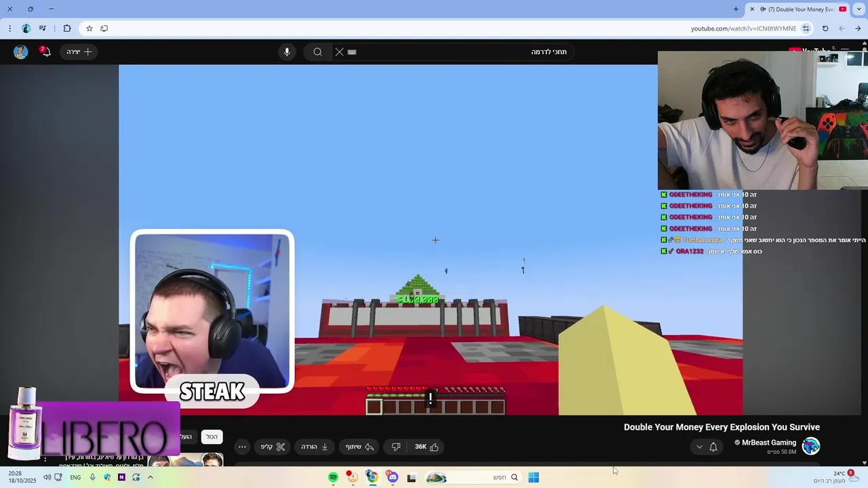
Task: Close the Double Your Money tab
Action: click(751, 9)
